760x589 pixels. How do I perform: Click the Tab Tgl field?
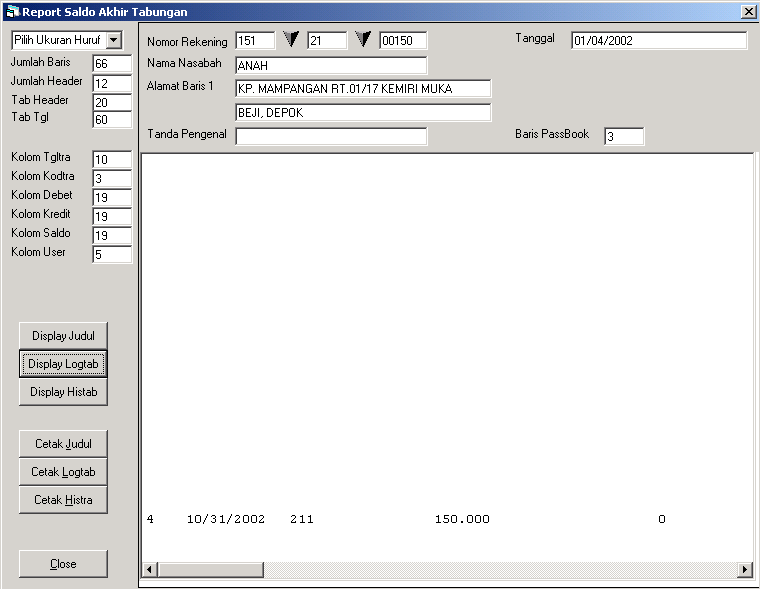[112, 119]
